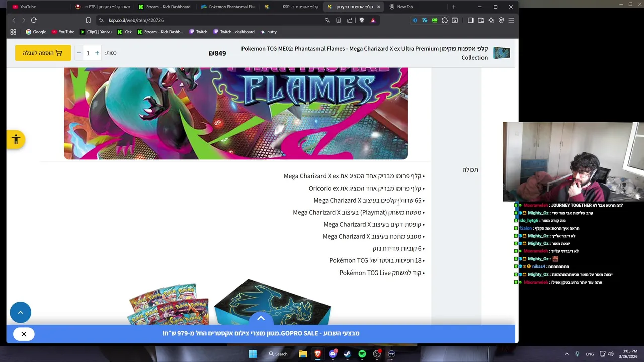Close the active קלפי אספנות פוקימון tab
This screenshot has height=362, width=644.
tap(378, 7)
